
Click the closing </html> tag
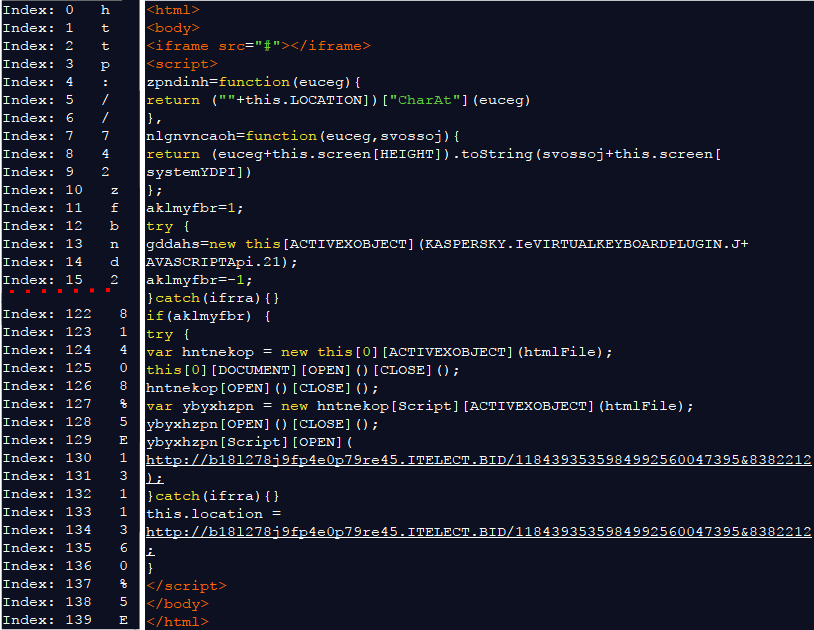(x=178, y=622)
